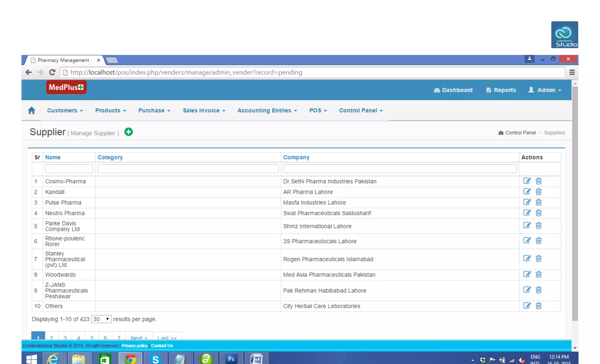The image size is (600, 364).
Task: Click the Name filter input field
Action: point(69,169)
